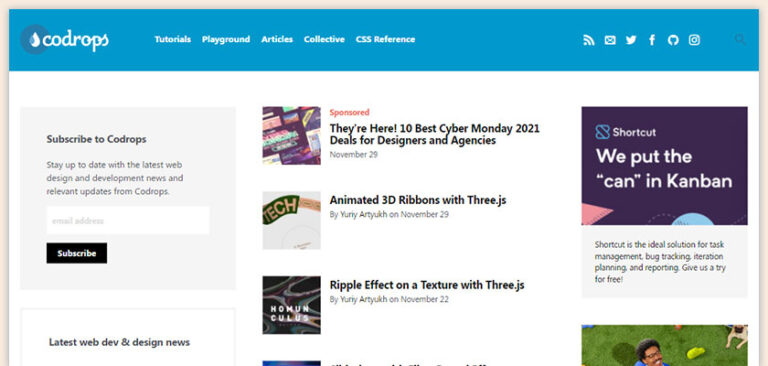Open the Tutorials menu item
The height and width of the screenshot is (366, 768).
173,39
